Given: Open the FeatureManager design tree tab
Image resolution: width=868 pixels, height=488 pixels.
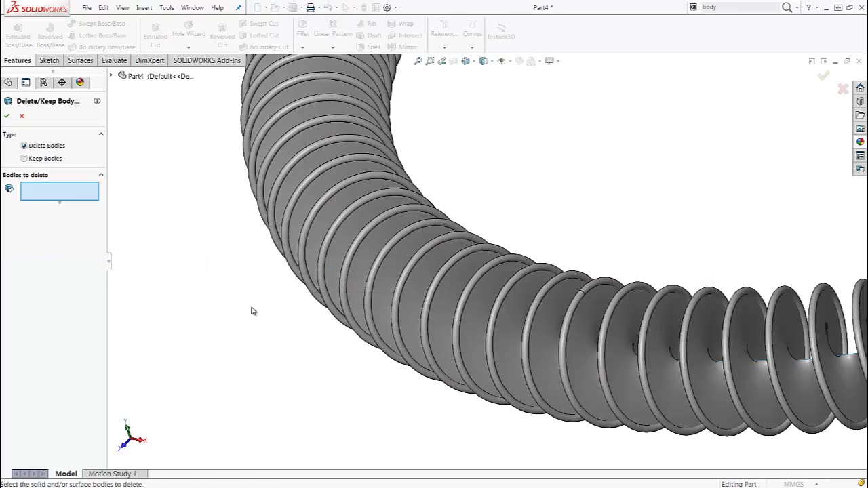Looking at the screenshot, I should [7, 82].
